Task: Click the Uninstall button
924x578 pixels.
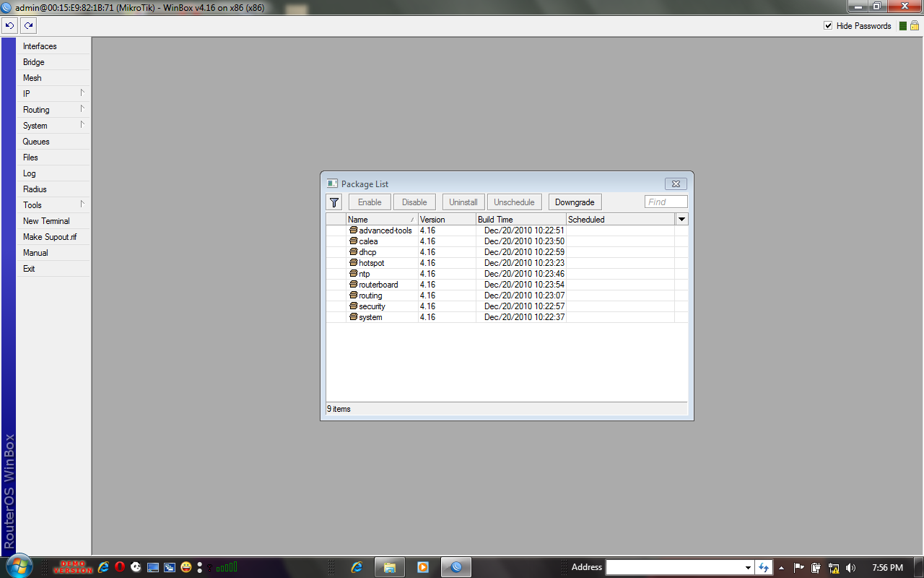Action: (x=463, y=202)
